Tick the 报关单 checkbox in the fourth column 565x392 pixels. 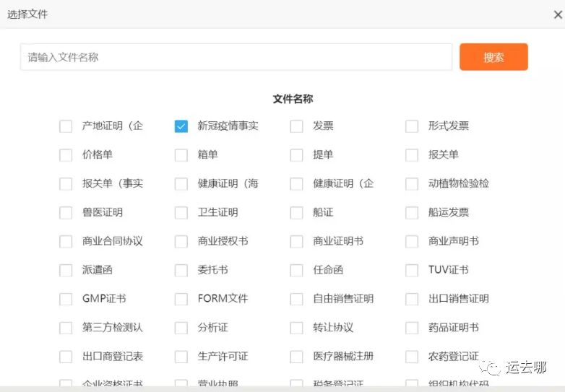click(x=412, y=155)
